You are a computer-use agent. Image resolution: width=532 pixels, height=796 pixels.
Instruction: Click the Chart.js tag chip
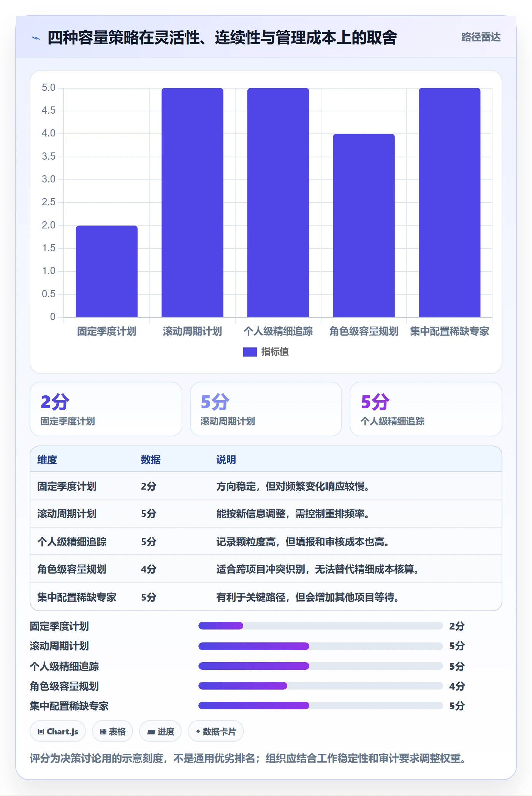[x=58, y=731]
